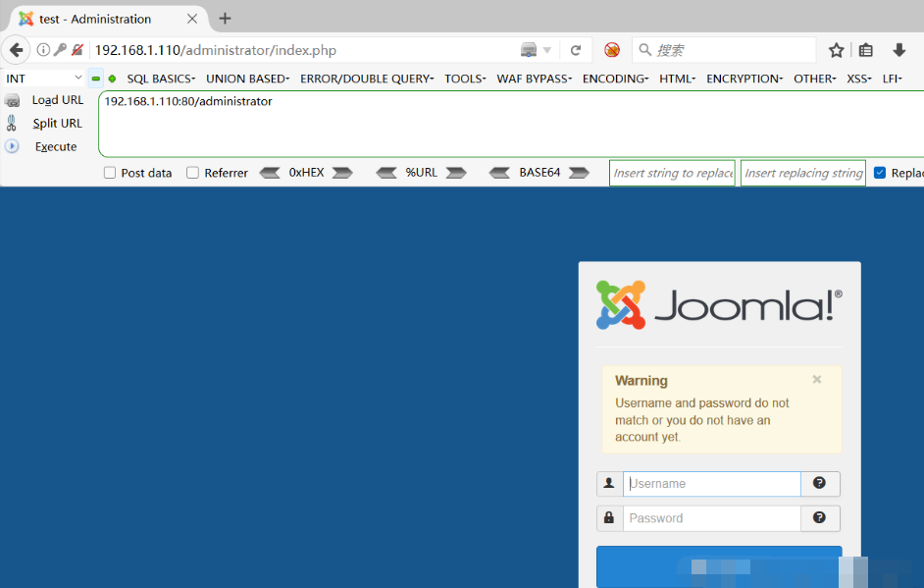Open the XSS menu

[x=858, y=79]
